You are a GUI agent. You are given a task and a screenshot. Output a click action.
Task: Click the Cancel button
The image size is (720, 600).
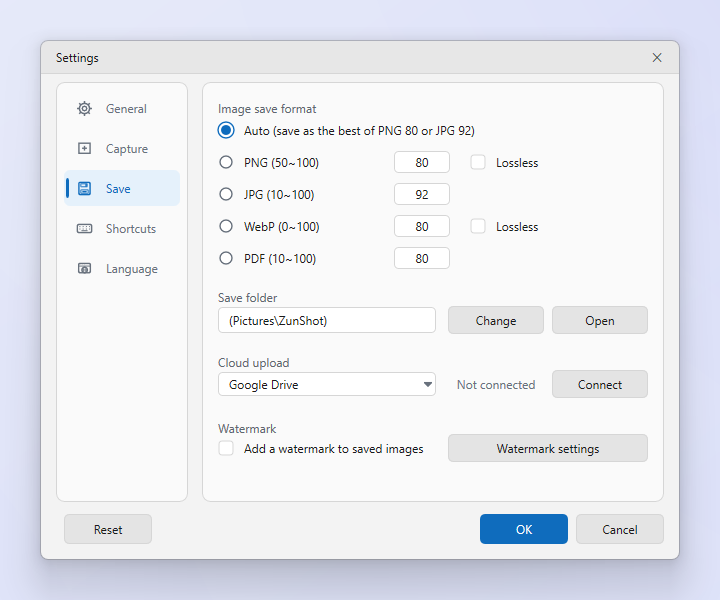(620, 529)
